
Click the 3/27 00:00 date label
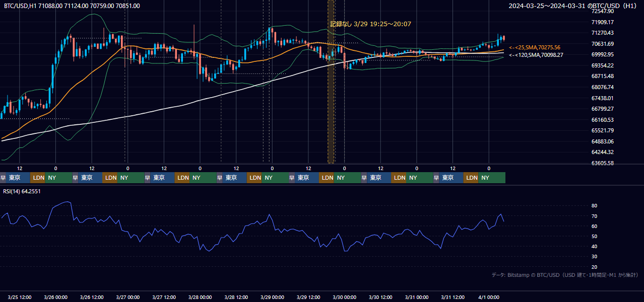point(127,297)
